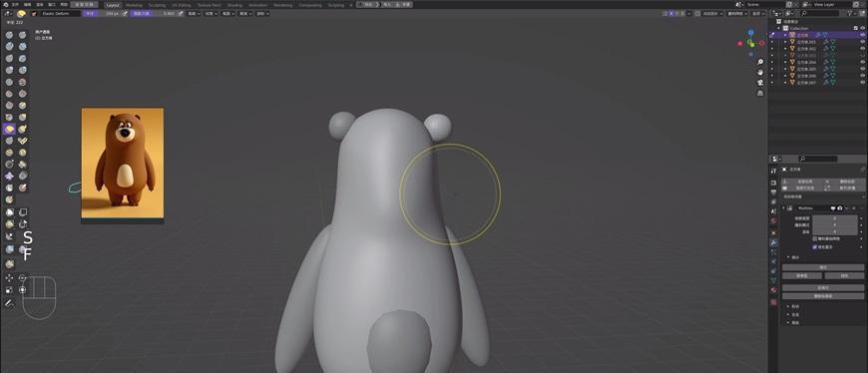Select the Draw sculpt brush

tap(9, 34)
